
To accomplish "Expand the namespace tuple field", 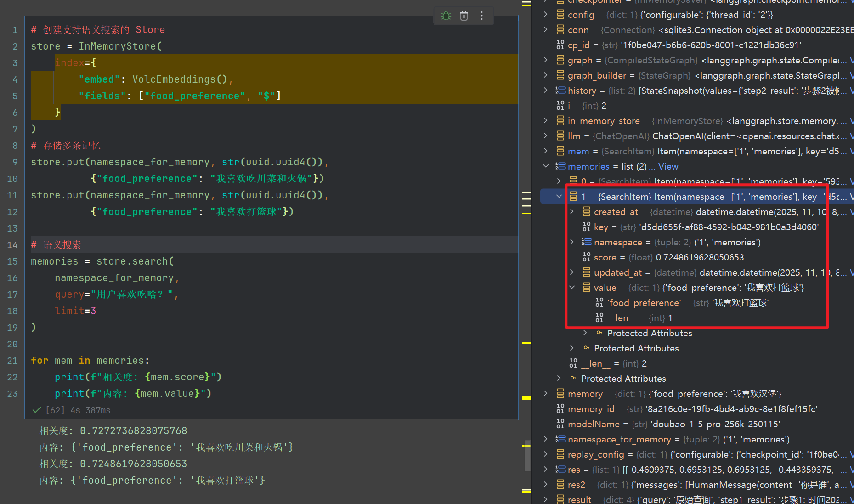I will pyautogui.click(x=572, y=242).
